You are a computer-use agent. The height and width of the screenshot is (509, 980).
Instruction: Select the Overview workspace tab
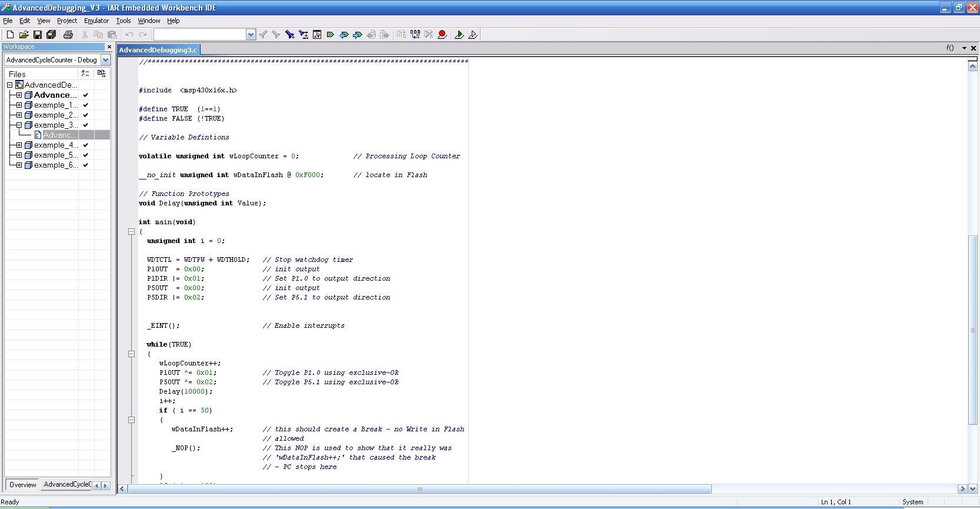pos(22,485)
